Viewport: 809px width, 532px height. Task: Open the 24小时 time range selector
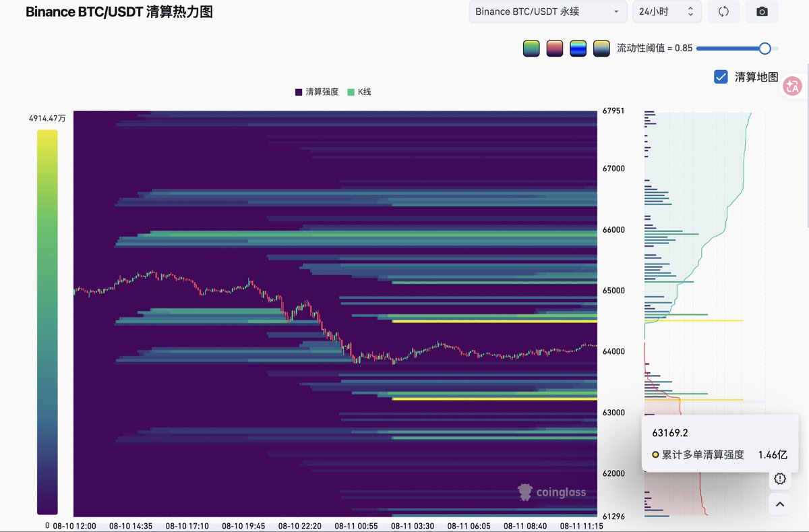pos(667,11)
